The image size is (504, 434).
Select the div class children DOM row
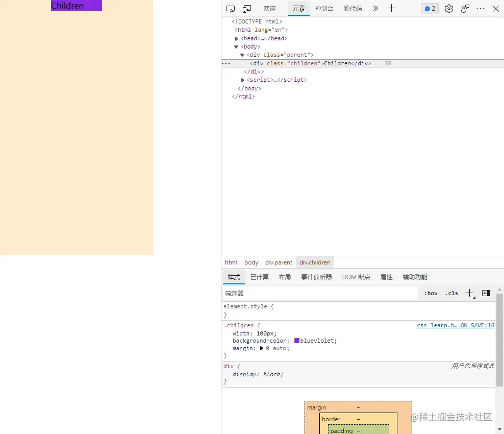(363, 63)
